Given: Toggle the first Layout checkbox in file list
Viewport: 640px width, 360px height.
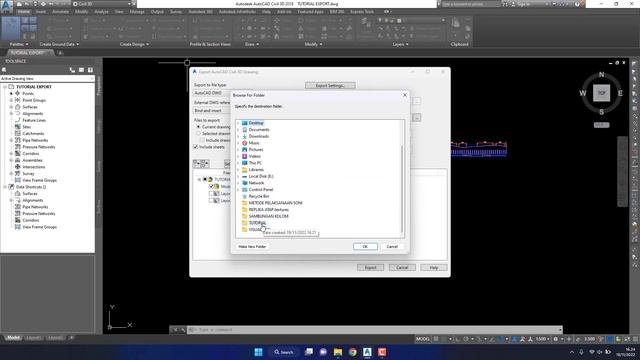Looking at the screenshot, I should (211, 193).
